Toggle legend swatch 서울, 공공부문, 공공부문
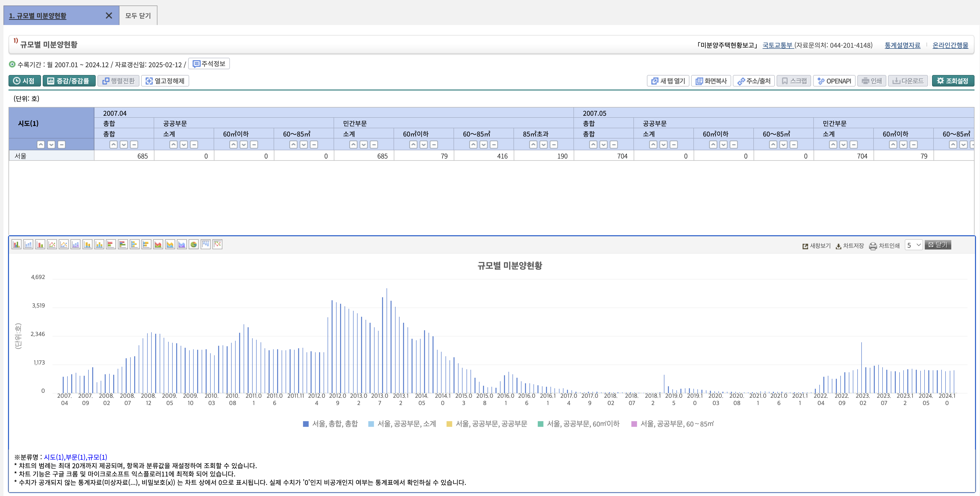Image resolution: width=980 pixels, height=496 pixels. (x=449, y=424)
